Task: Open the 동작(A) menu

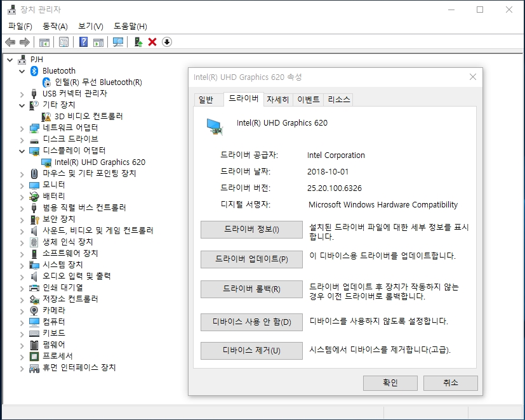Action: [55, 26]
